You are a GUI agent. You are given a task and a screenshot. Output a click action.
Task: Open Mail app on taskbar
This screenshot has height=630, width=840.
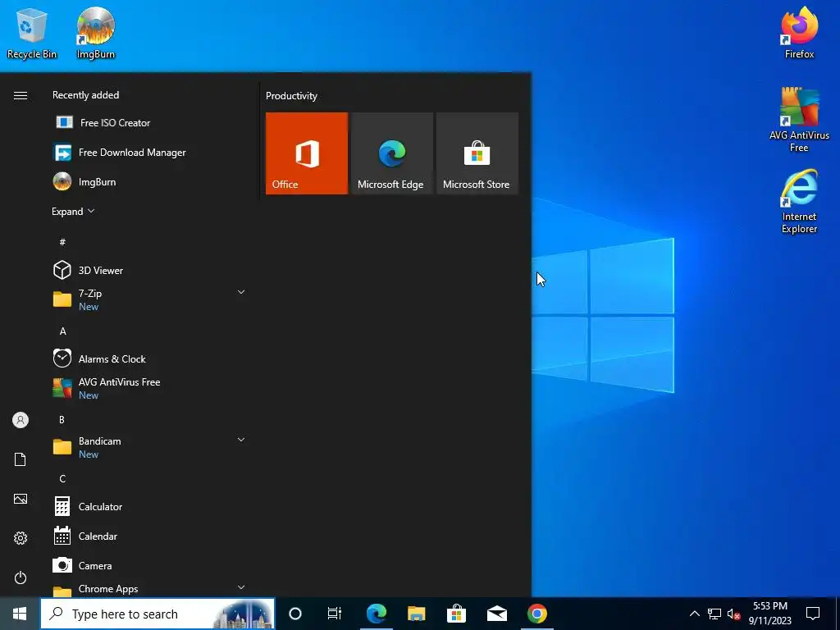(497, 614)
